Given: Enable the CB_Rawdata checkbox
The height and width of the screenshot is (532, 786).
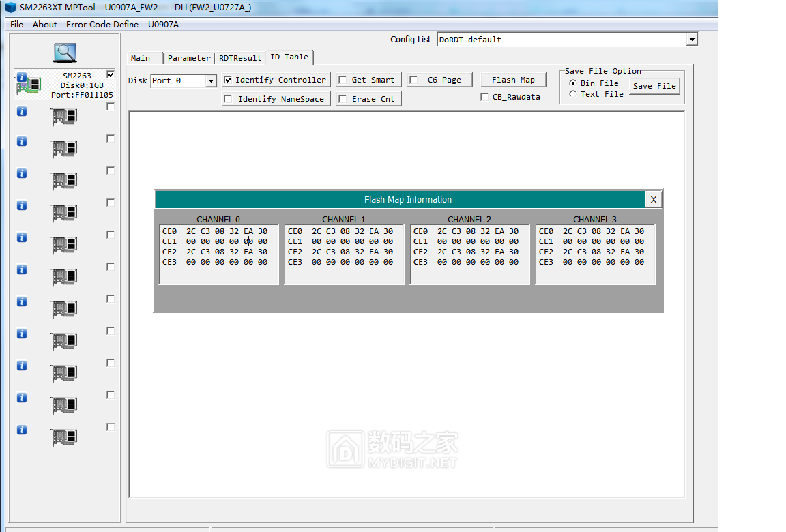Looking at the screenshot, I should click(x=484, y=97).
